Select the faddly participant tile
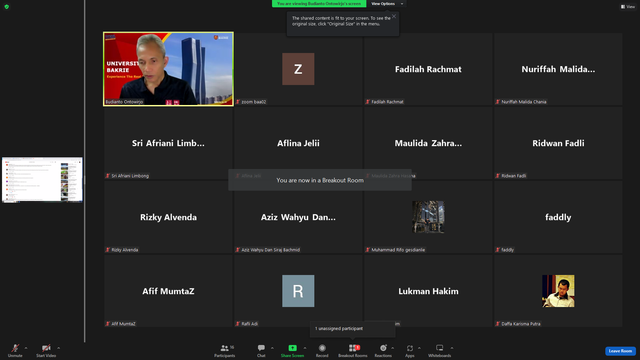The height and width of the screenshot is (360, 640). click(558, 217)
